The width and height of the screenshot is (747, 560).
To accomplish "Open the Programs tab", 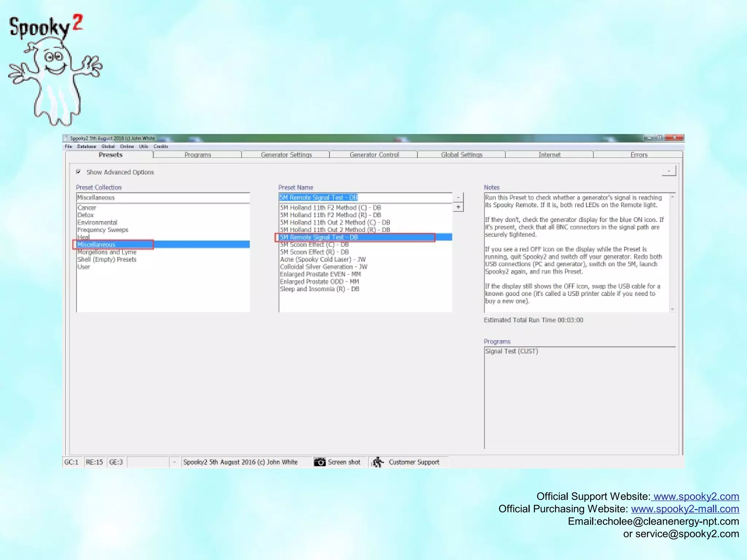I will pyautogui.click(x=197, y=155).
